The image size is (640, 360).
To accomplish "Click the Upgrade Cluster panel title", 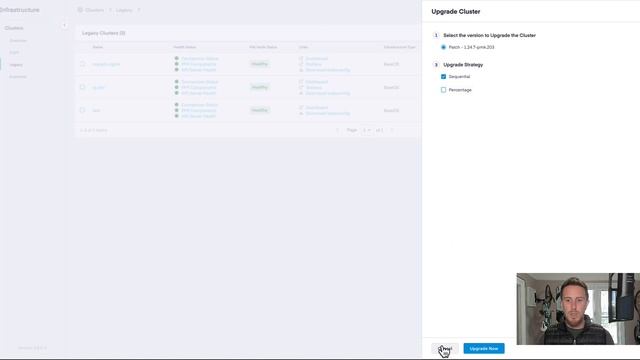I will click(x=456, y=12).
